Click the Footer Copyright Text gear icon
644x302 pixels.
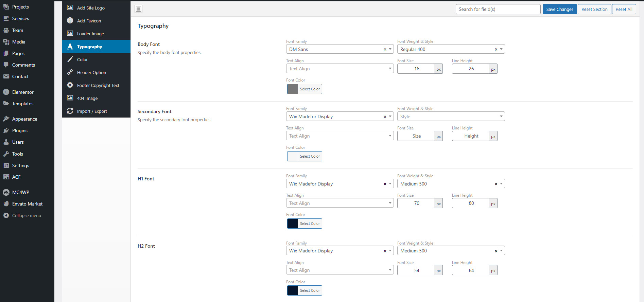(70, 85)
